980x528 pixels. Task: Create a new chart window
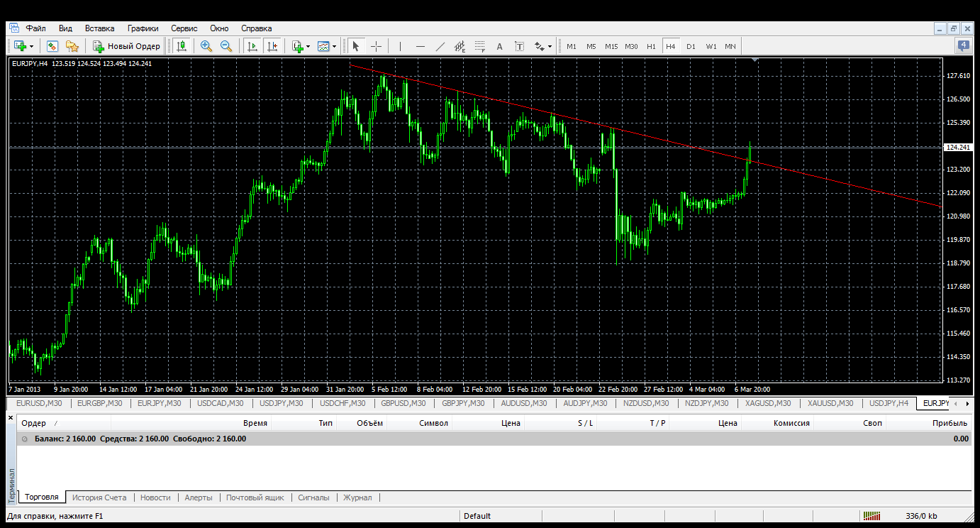click(19, 46)
